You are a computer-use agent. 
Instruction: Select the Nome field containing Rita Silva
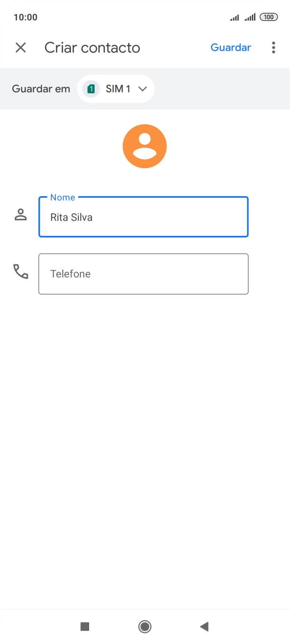coord(143,217)
